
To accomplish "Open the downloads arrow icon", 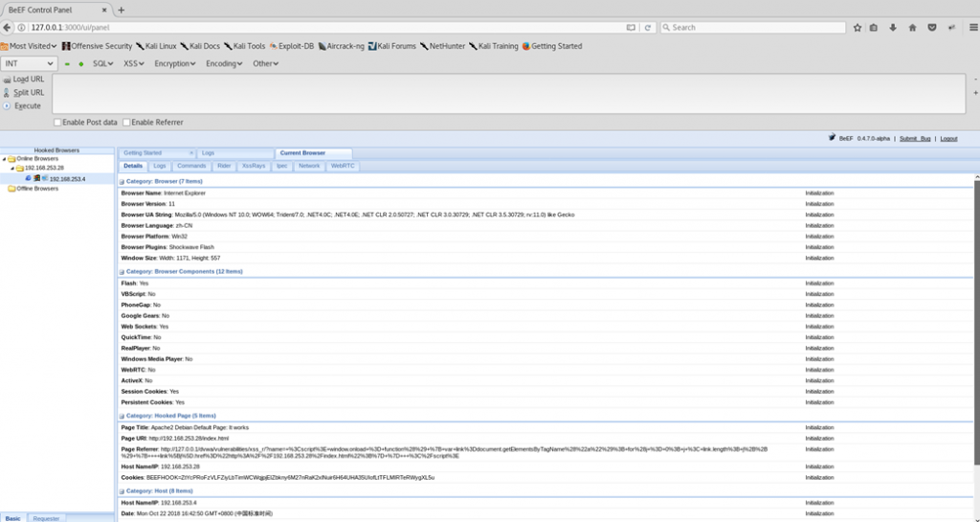I will click(893, 28).
